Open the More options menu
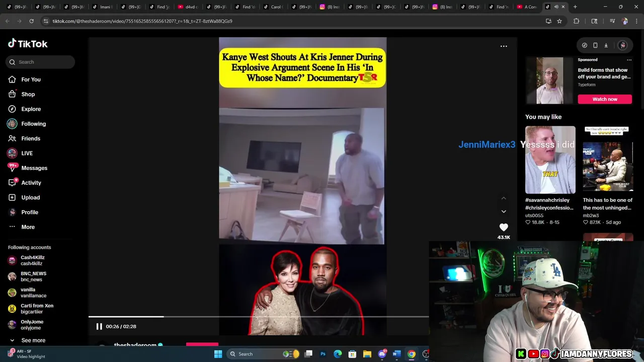This screenshot has height=362, width=644. (x=28, y=227)
